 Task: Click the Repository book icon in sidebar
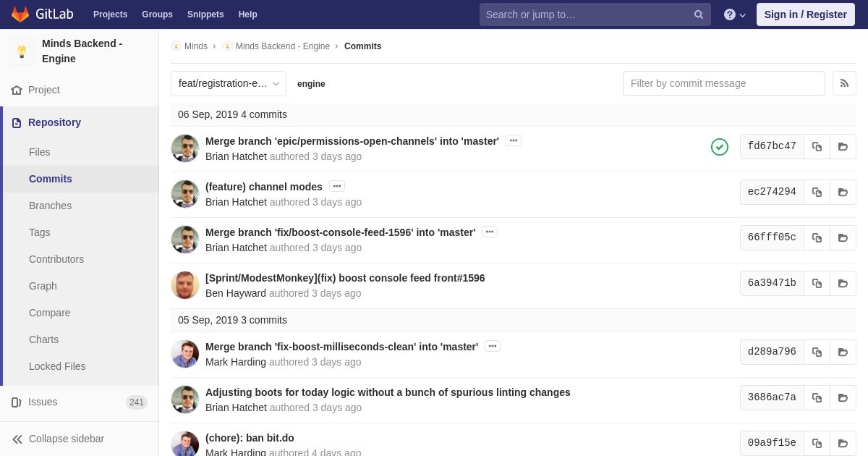coord(17,122)
